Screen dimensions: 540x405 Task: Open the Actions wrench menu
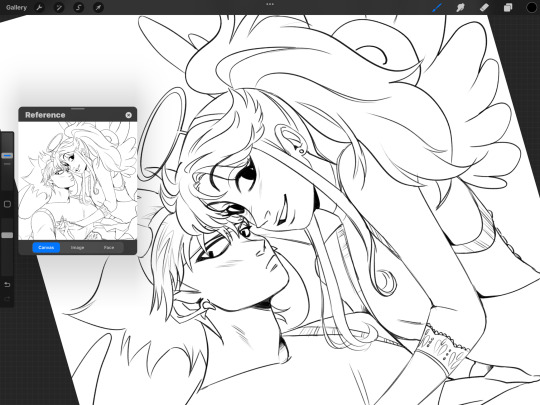pos(40,7)
